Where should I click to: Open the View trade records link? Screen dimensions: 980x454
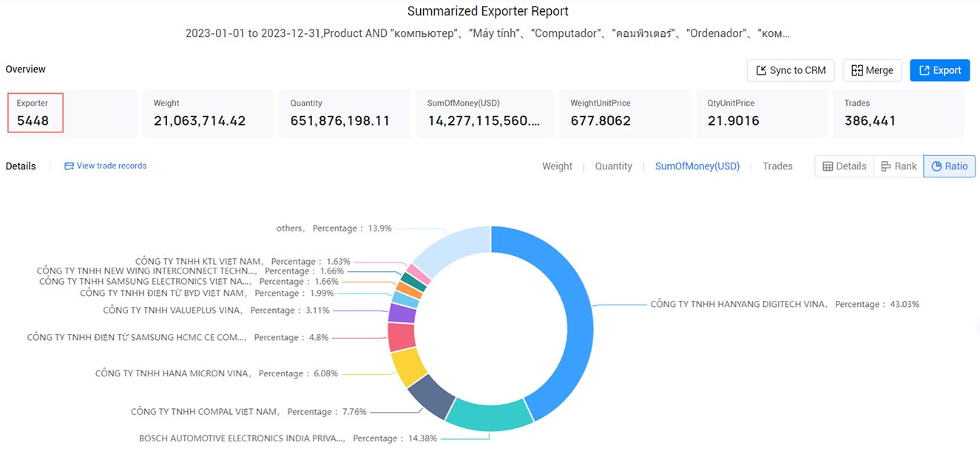tap(112, 166)
